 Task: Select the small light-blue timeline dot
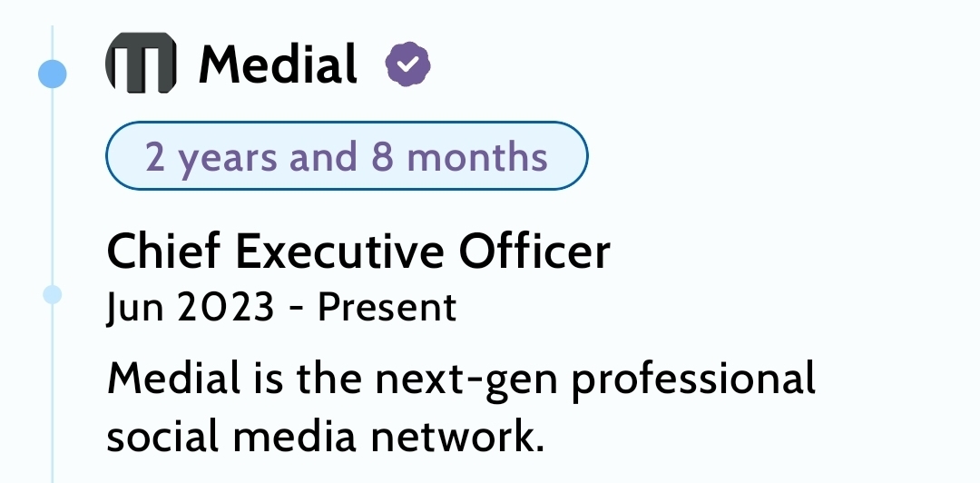53,294
